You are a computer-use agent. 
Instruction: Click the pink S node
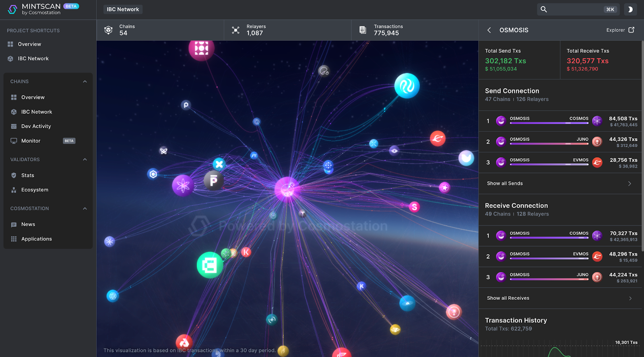[414, 207]
